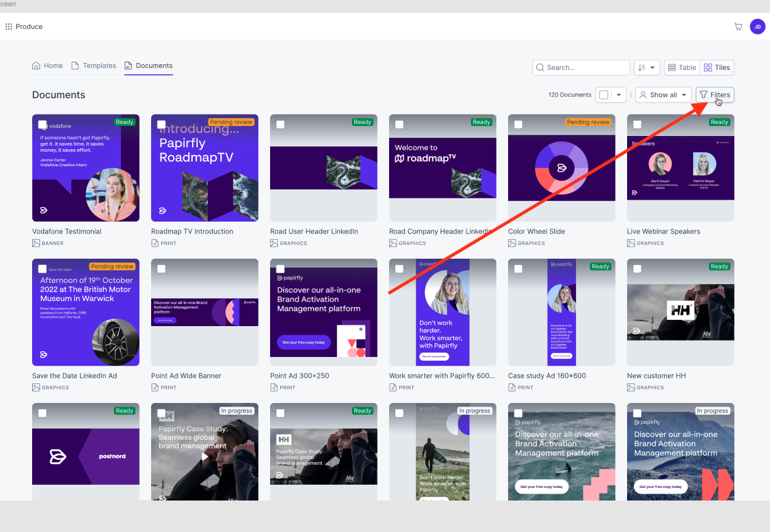770x532 pixels.
Task: Open the sort order dropdown
Action: click(647, 67)
